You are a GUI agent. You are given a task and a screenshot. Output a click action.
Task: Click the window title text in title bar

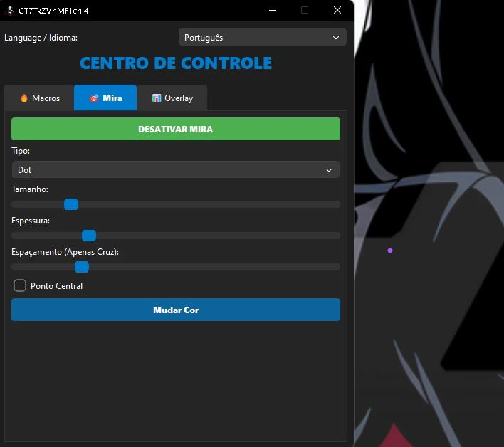(54, 11)
